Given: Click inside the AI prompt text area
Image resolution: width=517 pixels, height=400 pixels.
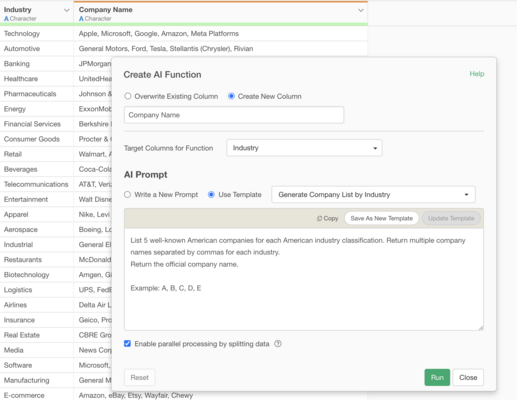Looking at the screenshot, I should pos(304,279).
